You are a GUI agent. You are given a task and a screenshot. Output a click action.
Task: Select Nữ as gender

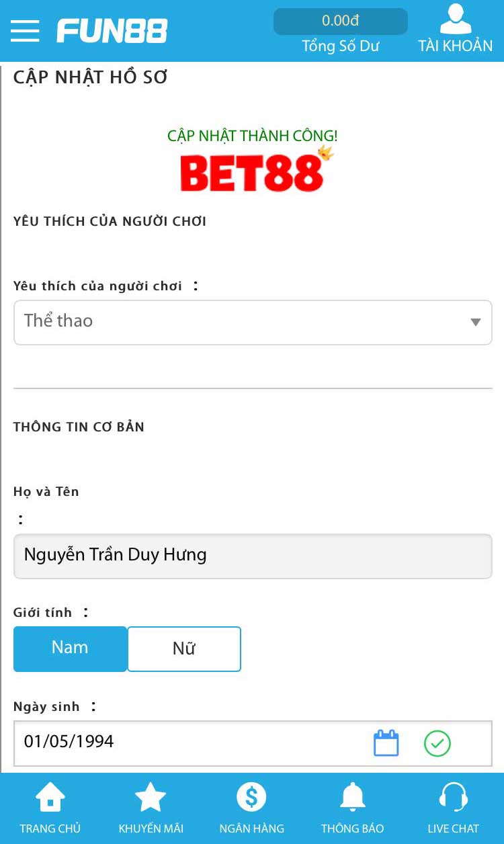pyautogui.click(x=184, y=648)
